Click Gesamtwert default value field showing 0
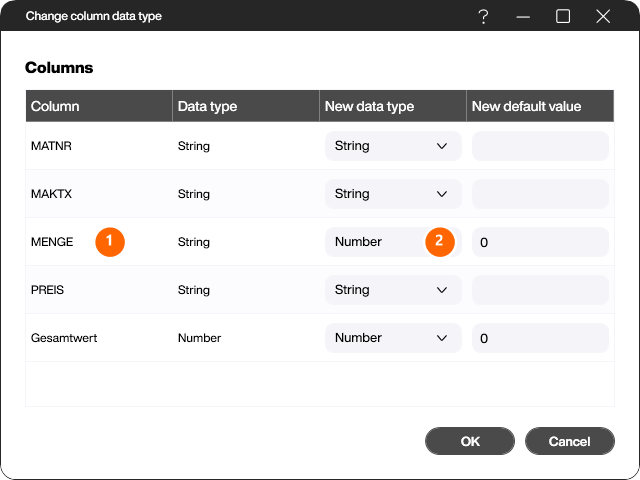Viewport: 640px width, 480px height. [540, 338]
